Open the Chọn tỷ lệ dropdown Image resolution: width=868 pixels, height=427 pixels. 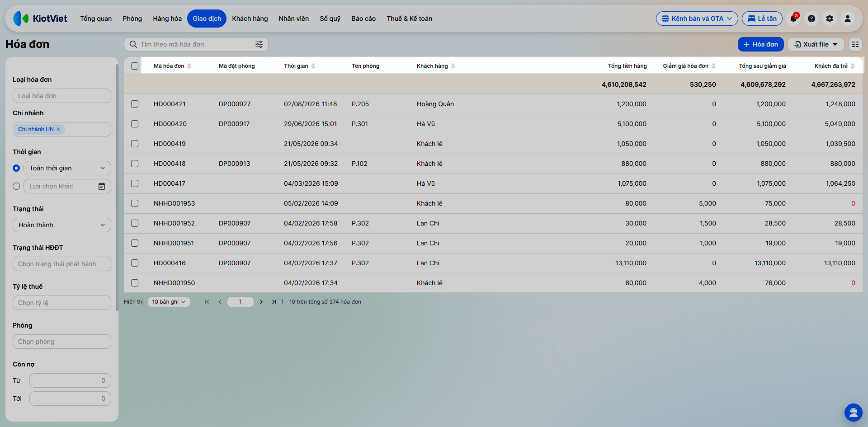pyautogui.click(x=62, y=303)
